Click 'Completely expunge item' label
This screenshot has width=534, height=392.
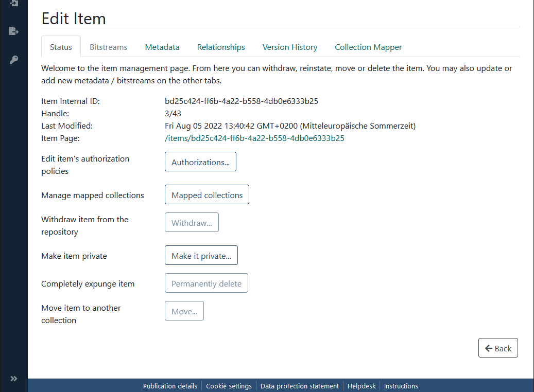(88, 284)
